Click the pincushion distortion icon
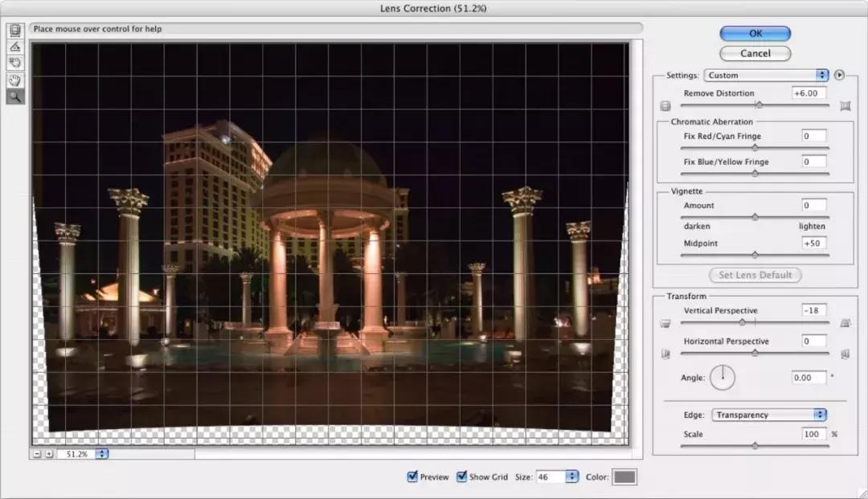This screenshot has width=868, height=499. point(845,106)
